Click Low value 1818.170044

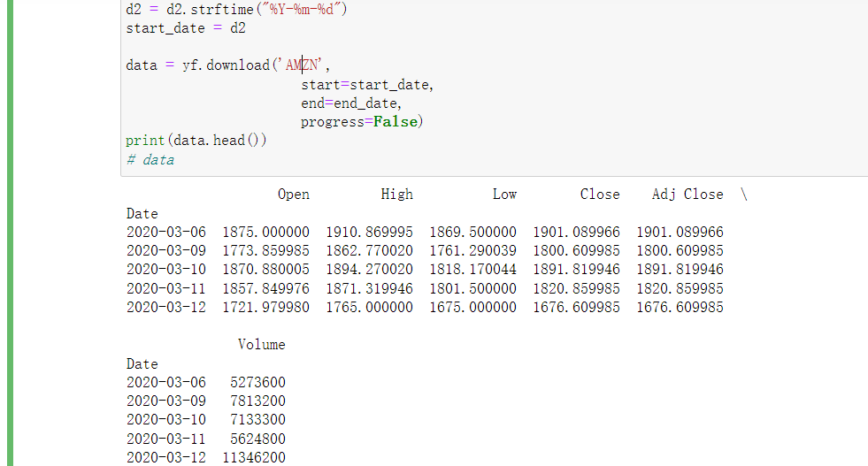click(x=472, y=270)
